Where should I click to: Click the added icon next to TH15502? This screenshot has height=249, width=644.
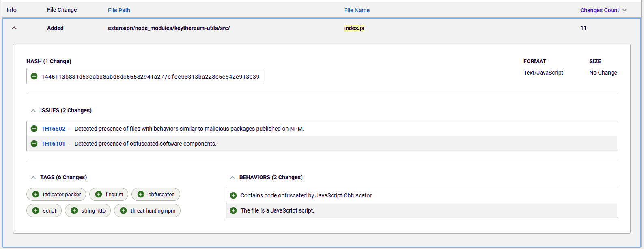coord(34,129)
